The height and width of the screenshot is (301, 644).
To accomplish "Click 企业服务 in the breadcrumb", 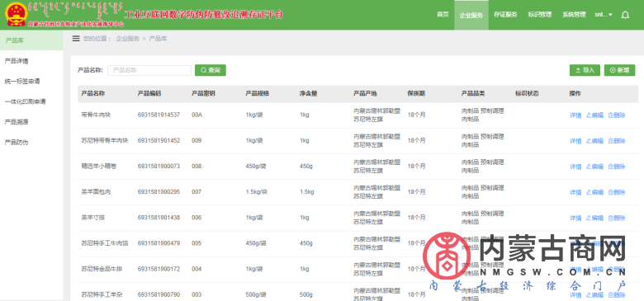I will tap(128, 39).
